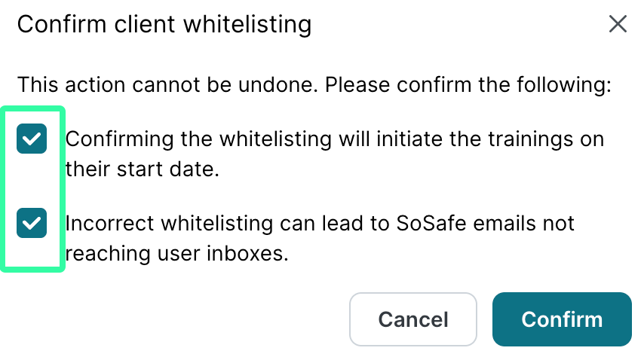Image resolution: width=644 pixels, height=360 pixels.
Task: Click the 'reaching user inboxes.' label line
Action: pos(176,254)
